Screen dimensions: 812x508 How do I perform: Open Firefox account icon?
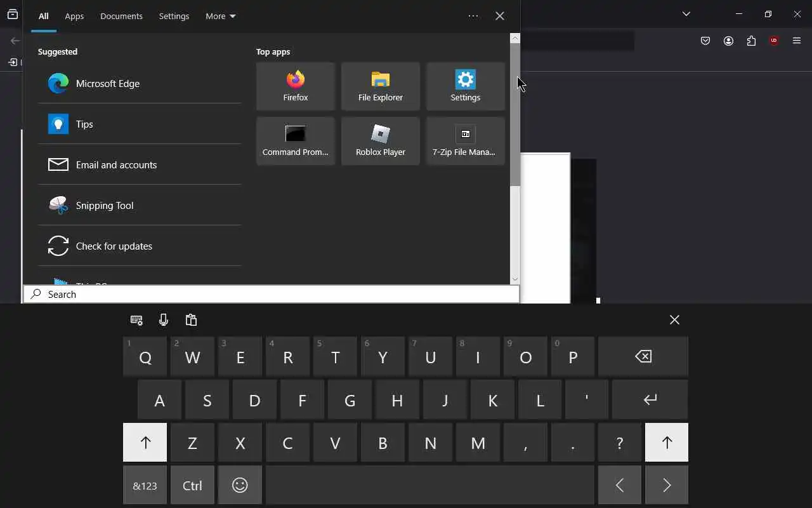pos(728,41)
